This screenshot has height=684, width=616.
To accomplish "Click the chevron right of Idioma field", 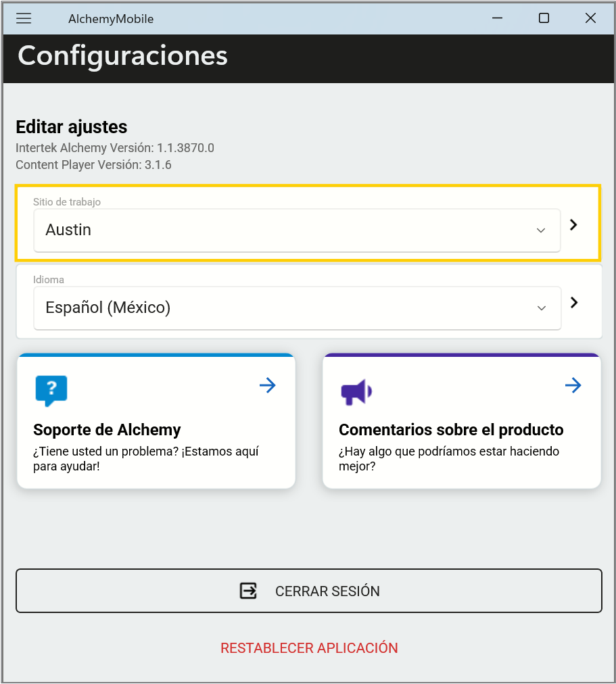I will point(574,302).
